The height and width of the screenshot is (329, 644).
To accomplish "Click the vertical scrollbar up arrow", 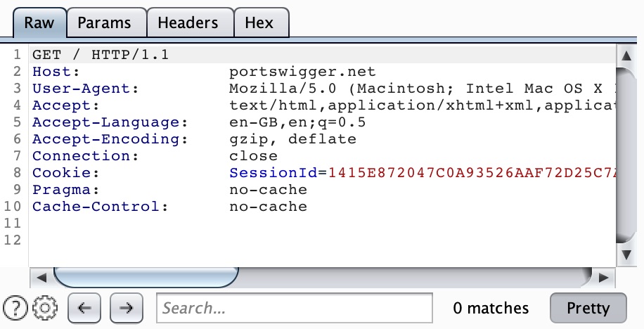I will pos(626,56).
